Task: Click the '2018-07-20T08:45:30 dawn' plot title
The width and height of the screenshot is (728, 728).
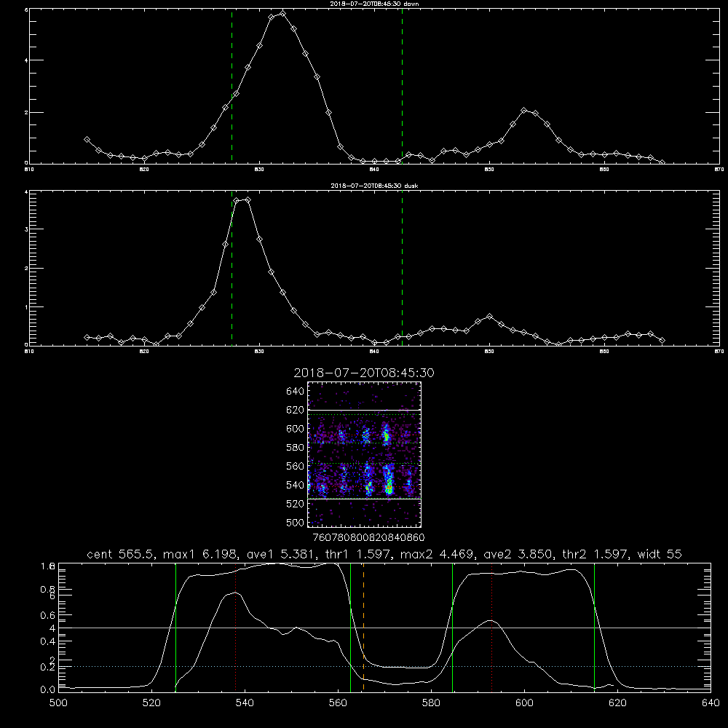Action: pos(374,4)
